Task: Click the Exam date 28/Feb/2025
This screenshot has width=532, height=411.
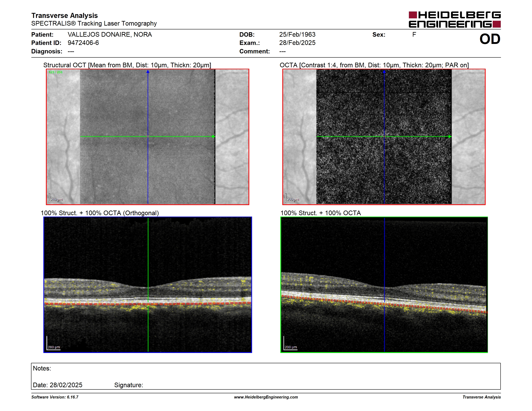Action: [x=297, y=43]
